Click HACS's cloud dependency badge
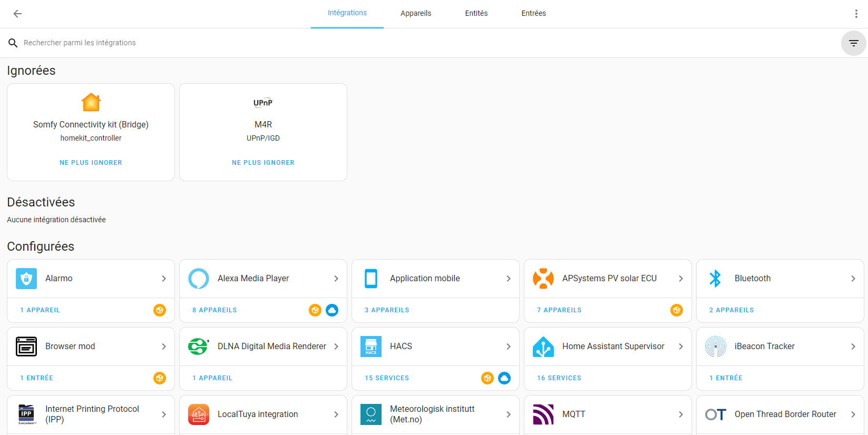 point(504,378)
